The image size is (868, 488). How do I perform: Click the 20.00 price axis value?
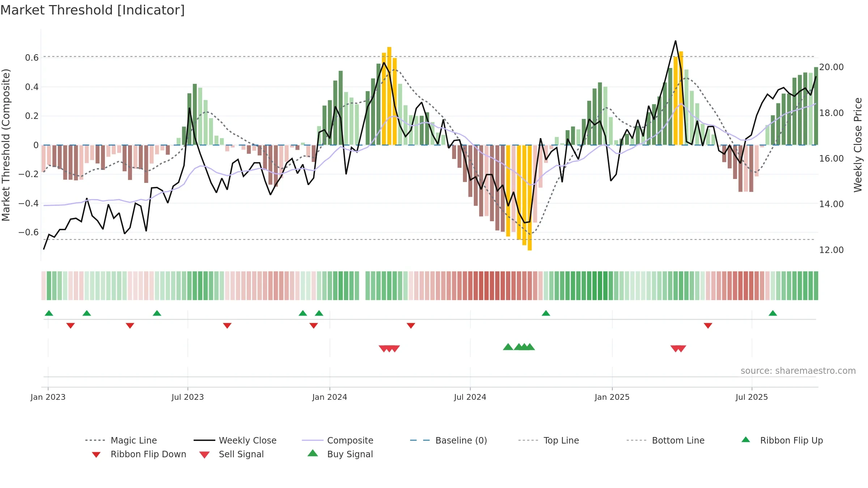point(831,67)
